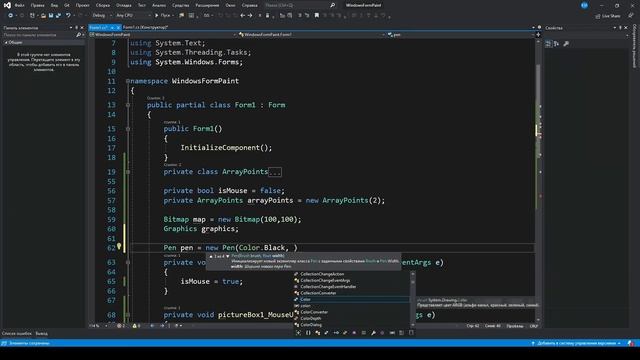
Task: Toggle Categorized view in Свойства panel
Action: (x=548, y=44)
